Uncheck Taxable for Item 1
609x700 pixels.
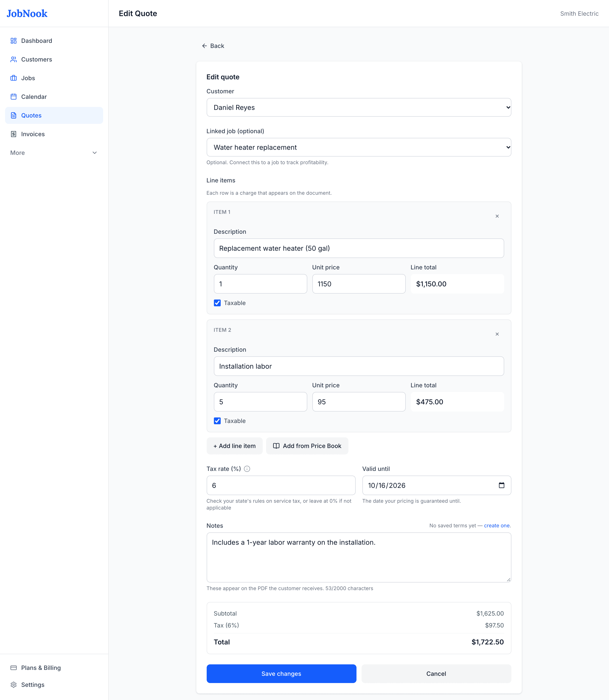[217, 303]
